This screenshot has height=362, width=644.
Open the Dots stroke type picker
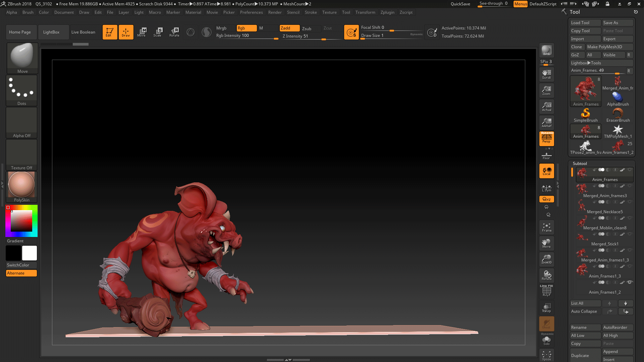coord(22,90)
